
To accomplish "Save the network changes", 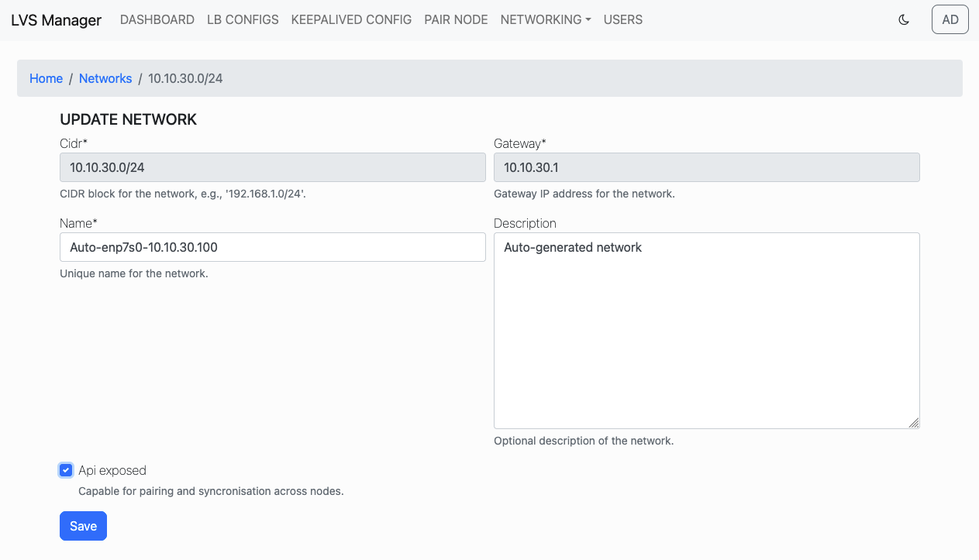I will (83, 526).
